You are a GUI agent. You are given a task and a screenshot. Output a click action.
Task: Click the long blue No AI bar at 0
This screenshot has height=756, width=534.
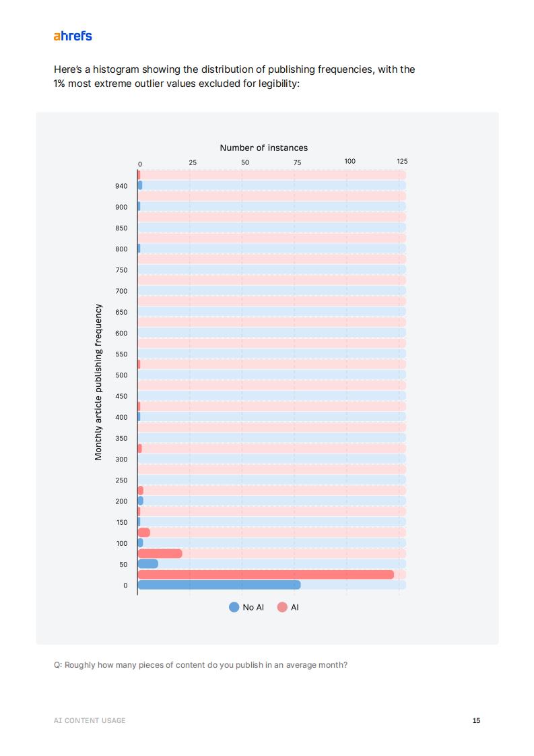pos(219,585)
